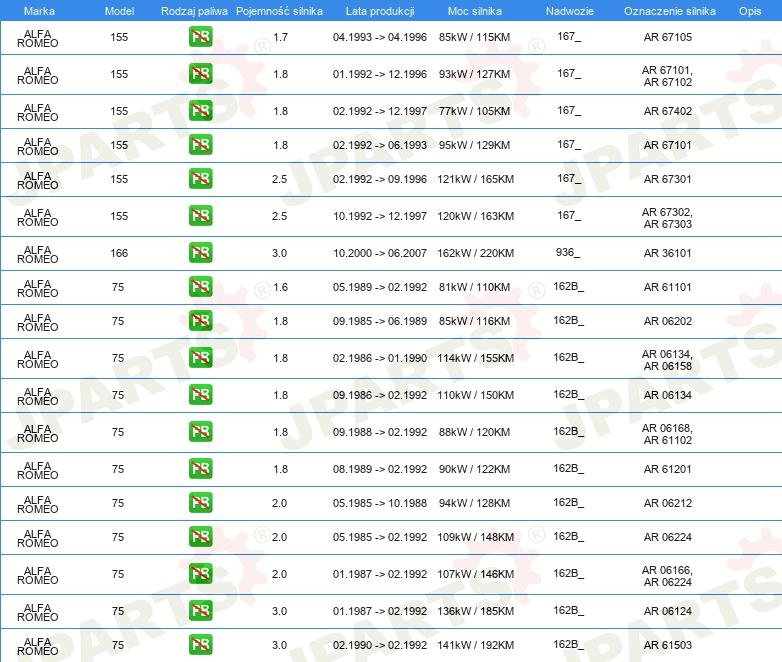782x662 pixels.
Task: Click body code 936_
Action: (568, 252)
